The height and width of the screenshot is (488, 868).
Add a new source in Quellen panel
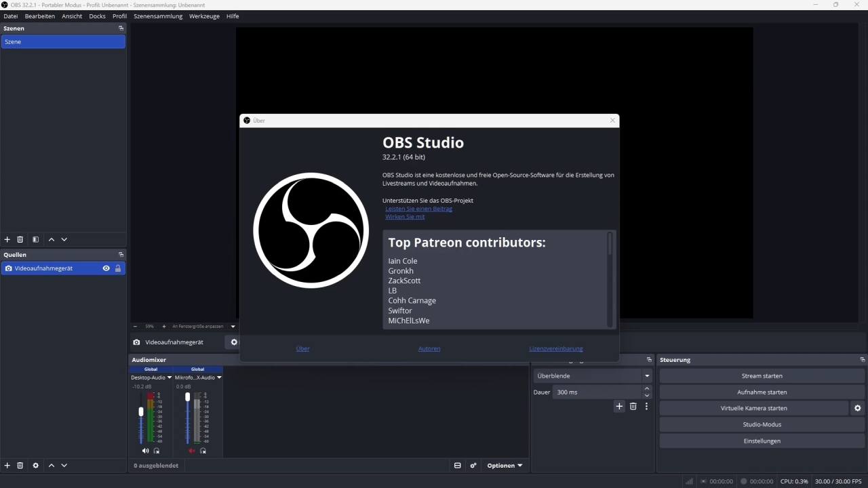click(x=7, y=466)
